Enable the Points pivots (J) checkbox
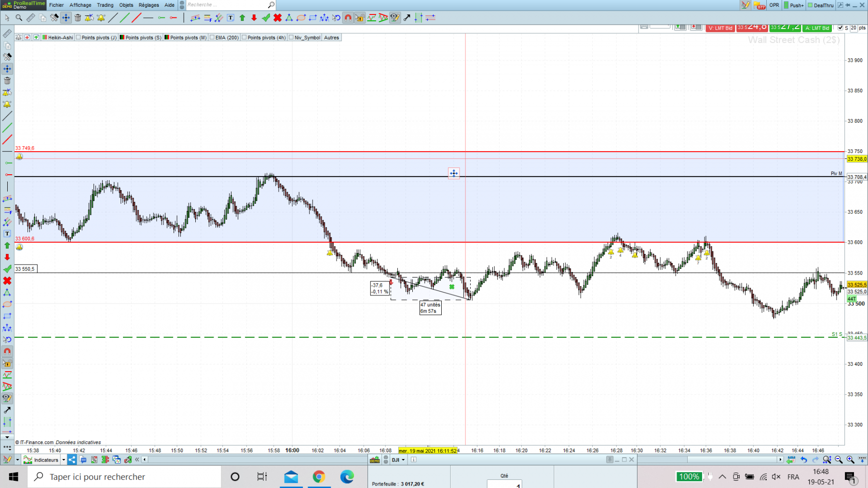The width and height of the screenshot is (868, 488). (x=78, y=38)
